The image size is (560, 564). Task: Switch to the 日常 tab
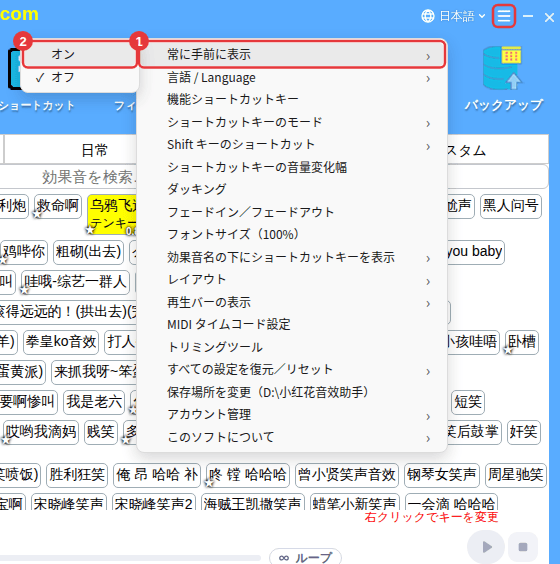[94, 150]
